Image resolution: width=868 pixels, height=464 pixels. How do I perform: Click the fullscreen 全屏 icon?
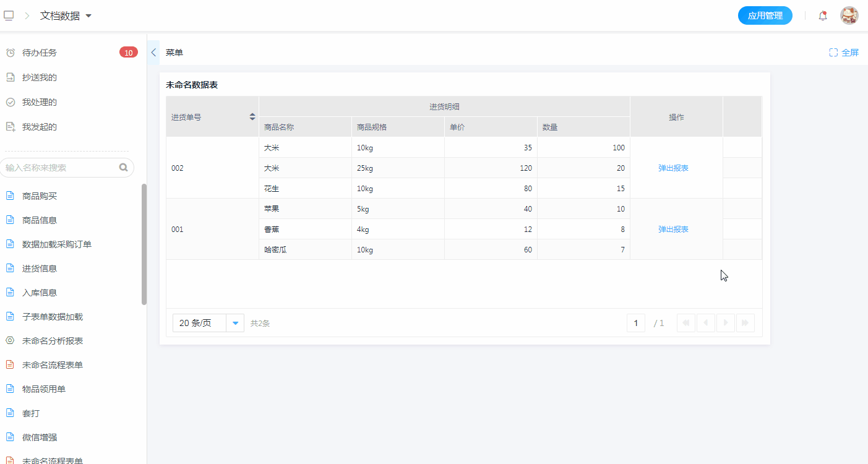pos(833,53)
